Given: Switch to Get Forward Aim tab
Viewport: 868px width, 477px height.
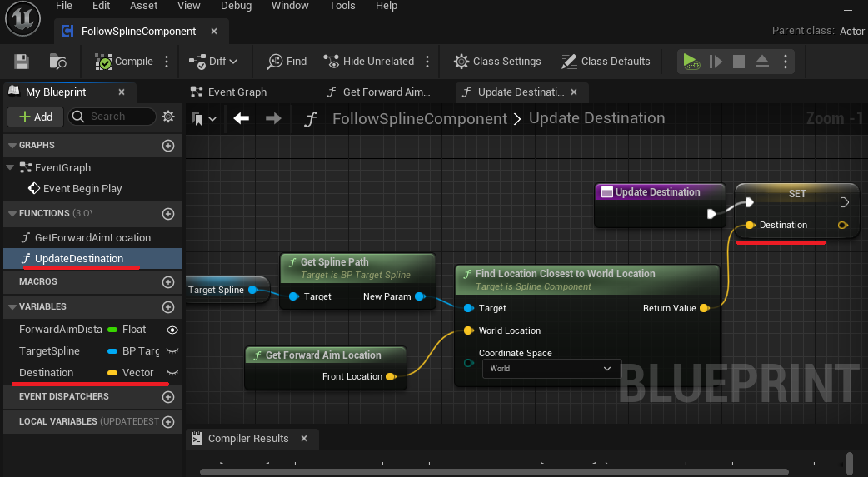Looking at the screenshot, I should coord(378,92).
